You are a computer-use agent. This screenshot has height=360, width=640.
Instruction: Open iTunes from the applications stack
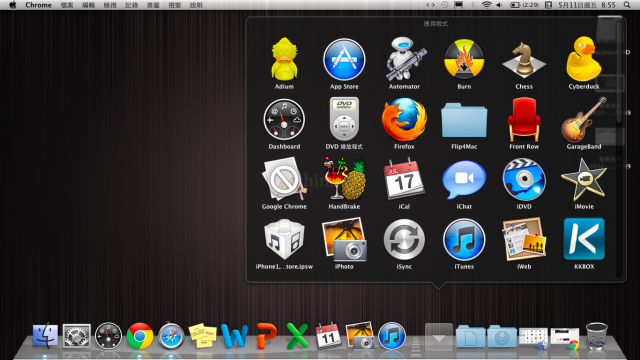pos(464,240)
